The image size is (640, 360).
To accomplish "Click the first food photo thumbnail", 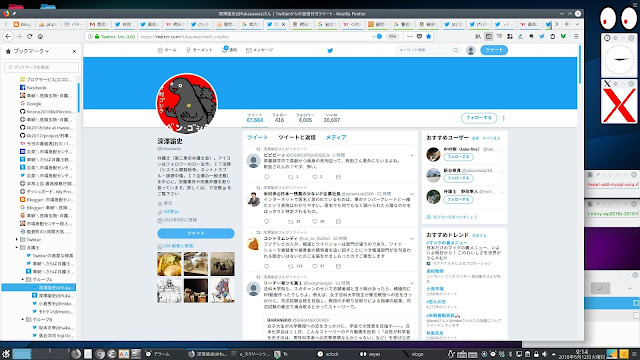I will pos(169,264).
